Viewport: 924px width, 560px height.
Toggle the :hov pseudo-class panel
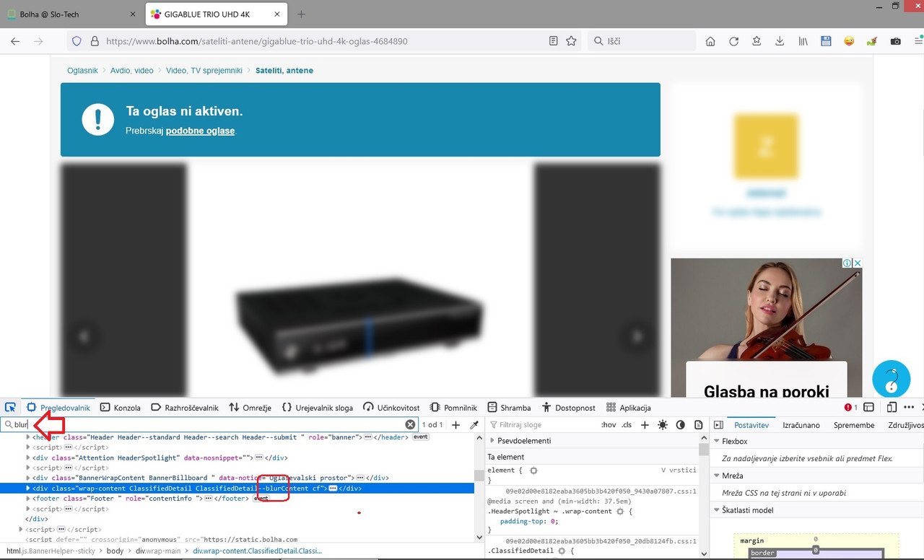click(x=609, y=425)
